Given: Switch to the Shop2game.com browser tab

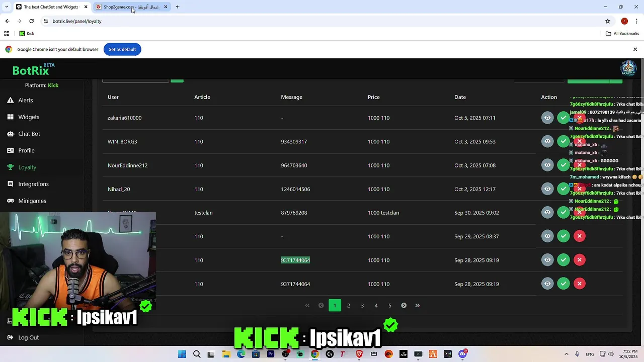Looking at the screenshot, I should tap(131, 7).
